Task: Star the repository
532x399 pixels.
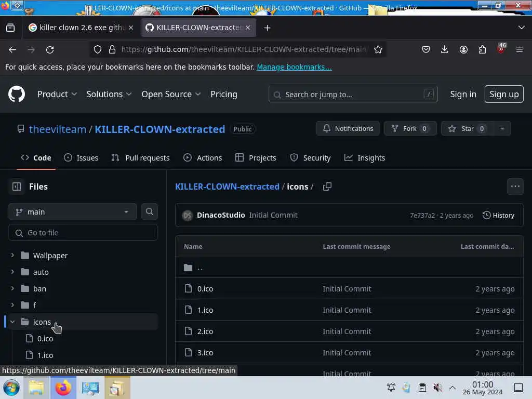Action: pyautogui.click(x=468, y=129)
